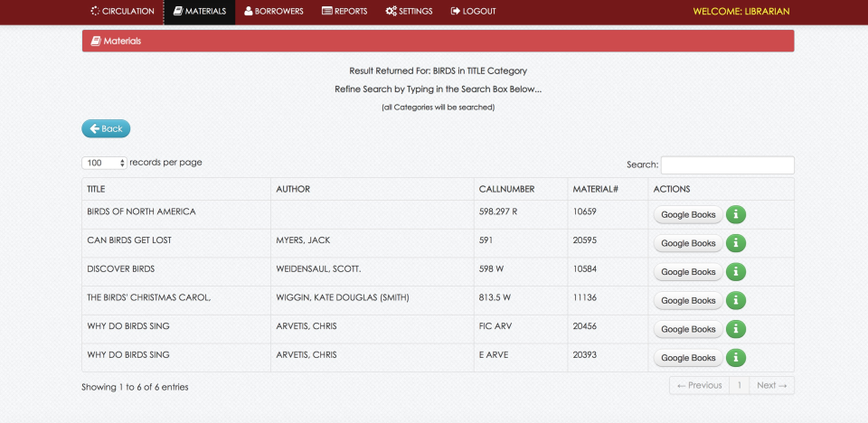Change the records per page dropdown
Screen dimensions: 868x423
click(x=105, y=163)
